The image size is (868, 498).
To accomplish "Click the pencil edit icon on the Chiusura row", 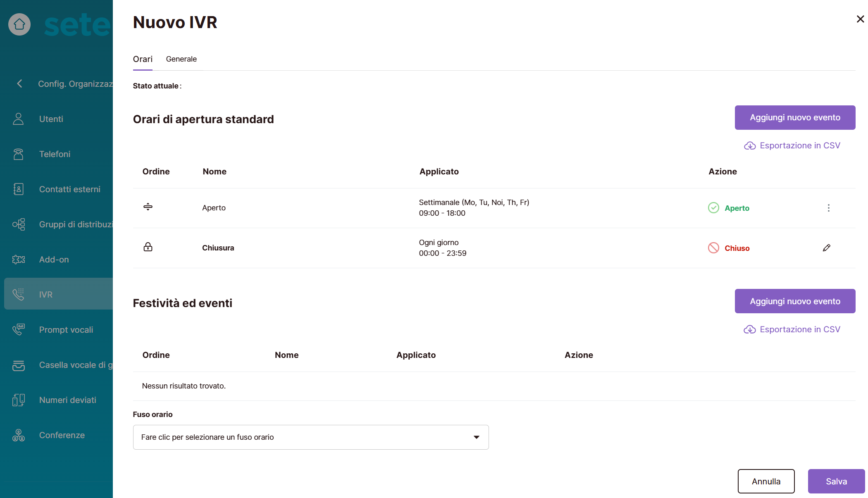I will click(826, 248).
